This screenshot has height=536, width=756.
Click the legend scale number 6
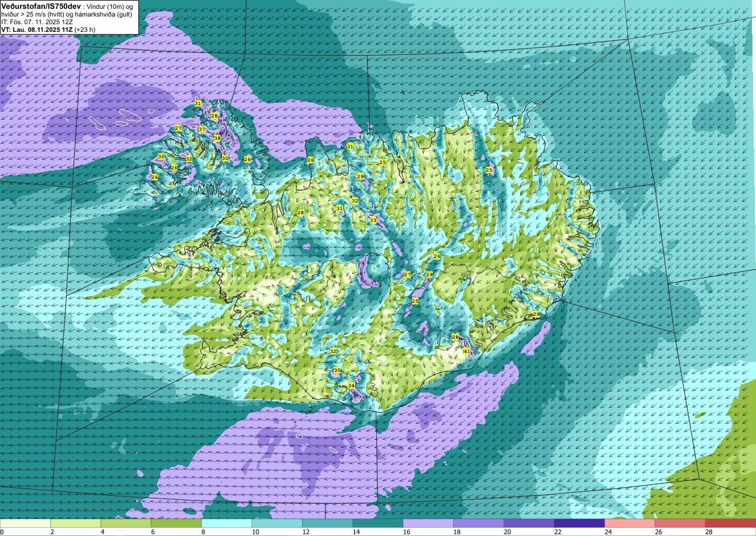click(x=153, y=531)
